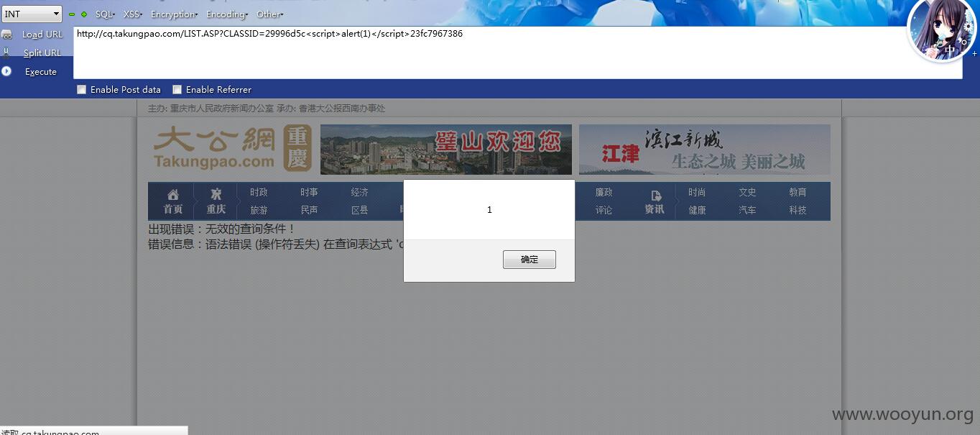
Task: Open the Encoding dropdown menu
Action: click(x=227, y=14)
